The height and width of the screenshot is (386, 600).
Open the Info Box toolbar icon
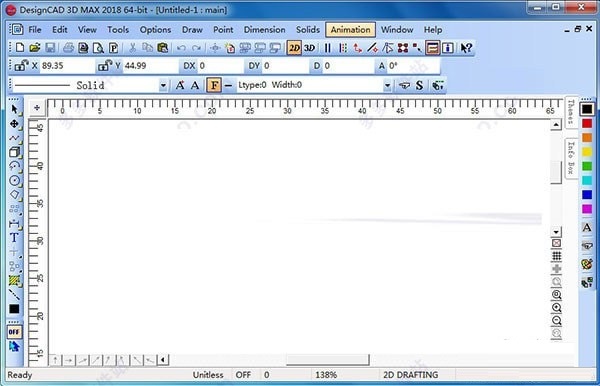point(448,48)
